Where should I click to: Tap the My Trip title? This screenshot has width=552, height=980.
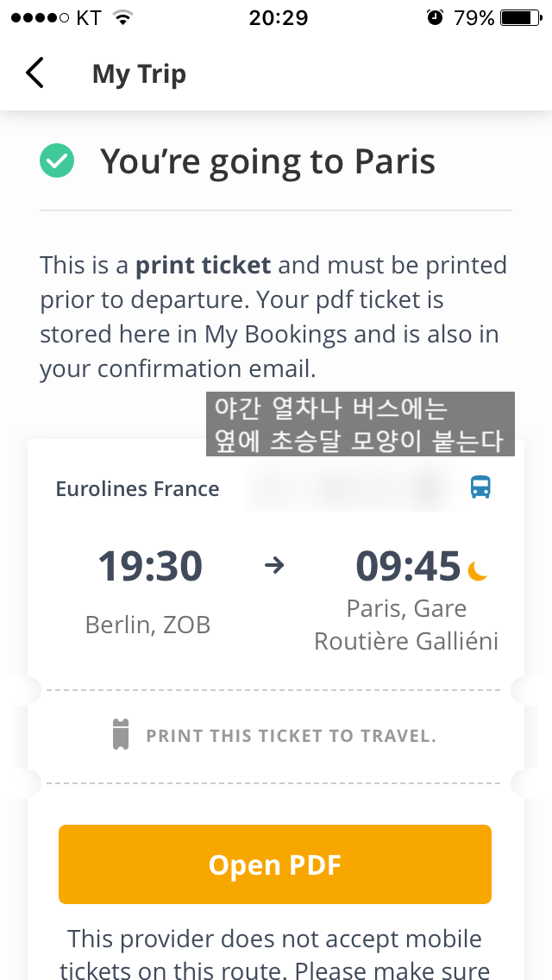coord(139,74)
